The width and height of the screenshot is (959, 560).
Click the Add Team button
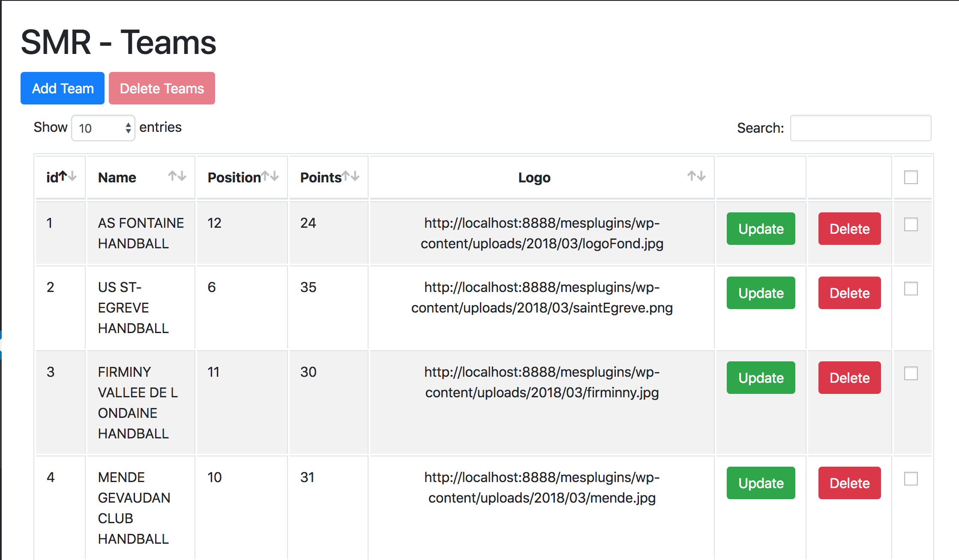click(x=62, y=88)
